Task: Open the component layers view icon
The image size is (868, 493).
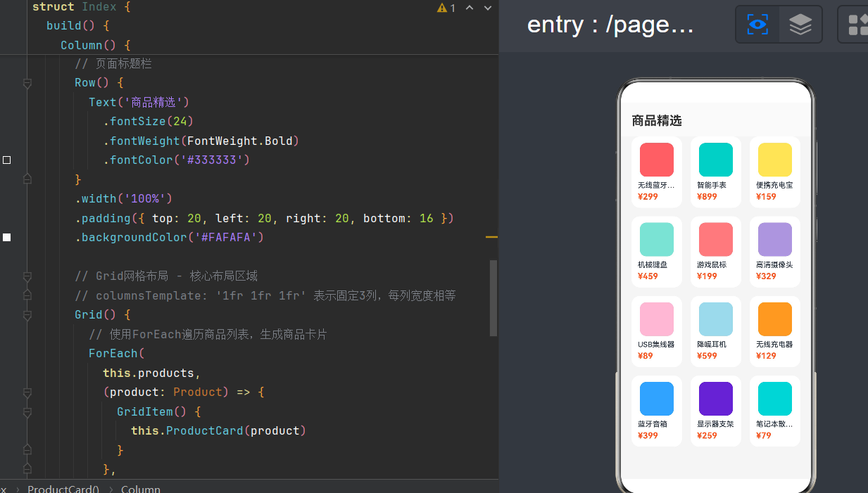Action: [x=800, y=25]
